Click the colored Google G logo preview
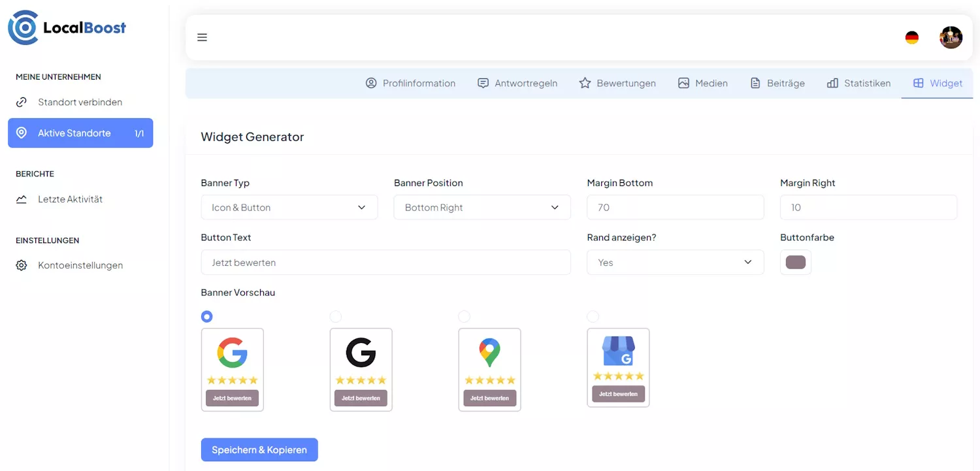Image resolution: width=980 pixels, height=471 pixels. (x=233, y=352)
